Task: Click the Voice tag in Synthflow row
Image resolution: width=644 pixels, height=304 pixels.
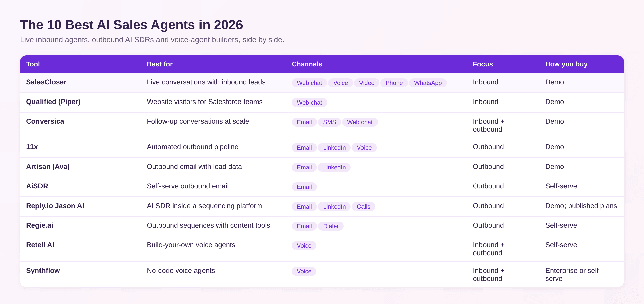Action: click(x=304, y=271)
